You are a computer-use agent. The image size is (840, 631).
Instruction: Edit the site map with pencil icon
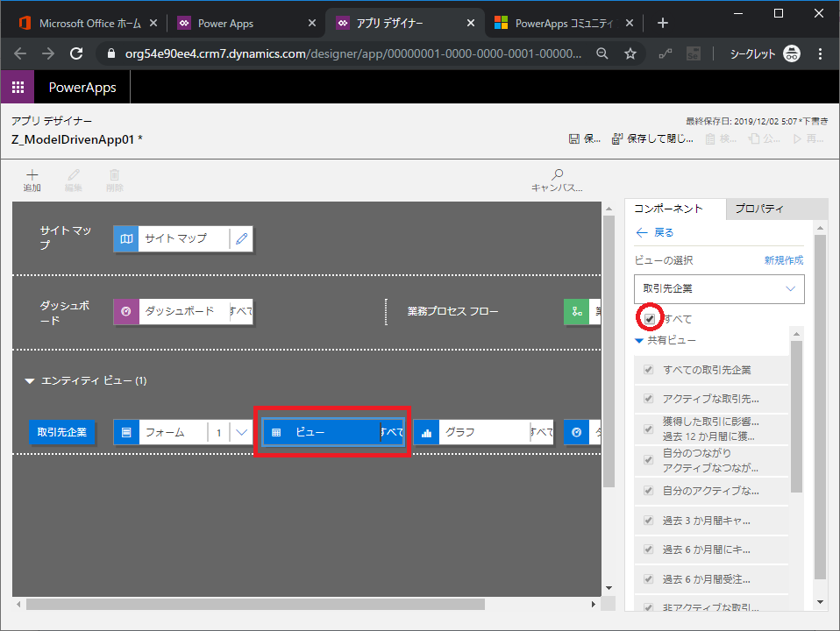[242, 238]
